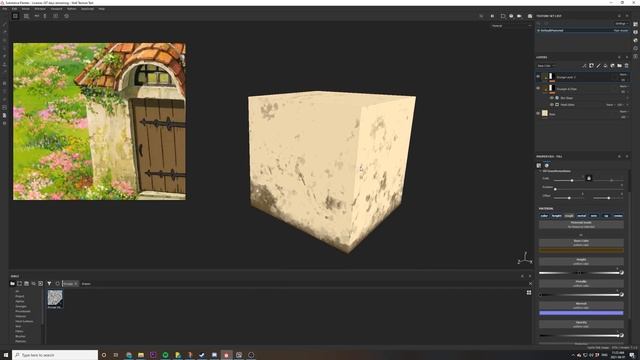The width and height of the screenshot is (640, 360).
Task: Open the Iray render camera icon
Action: coord(530,16)
